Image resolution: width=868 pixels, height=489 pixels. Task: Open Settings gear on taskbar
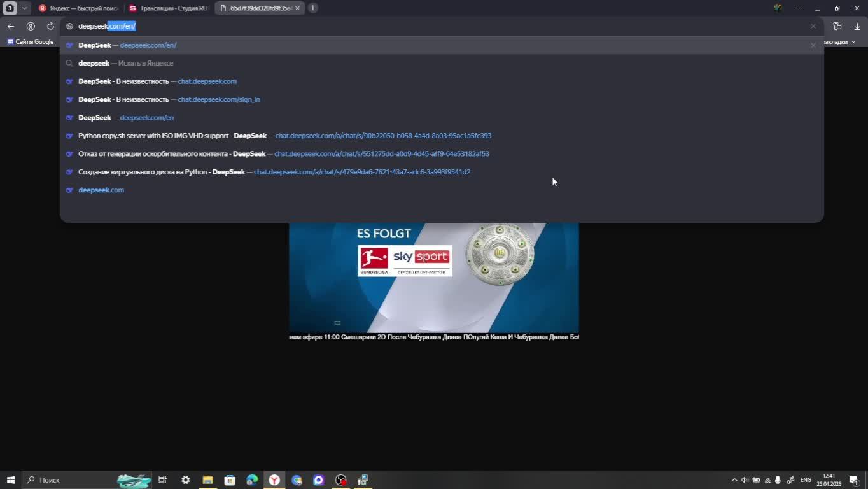[x=185, y=480]
